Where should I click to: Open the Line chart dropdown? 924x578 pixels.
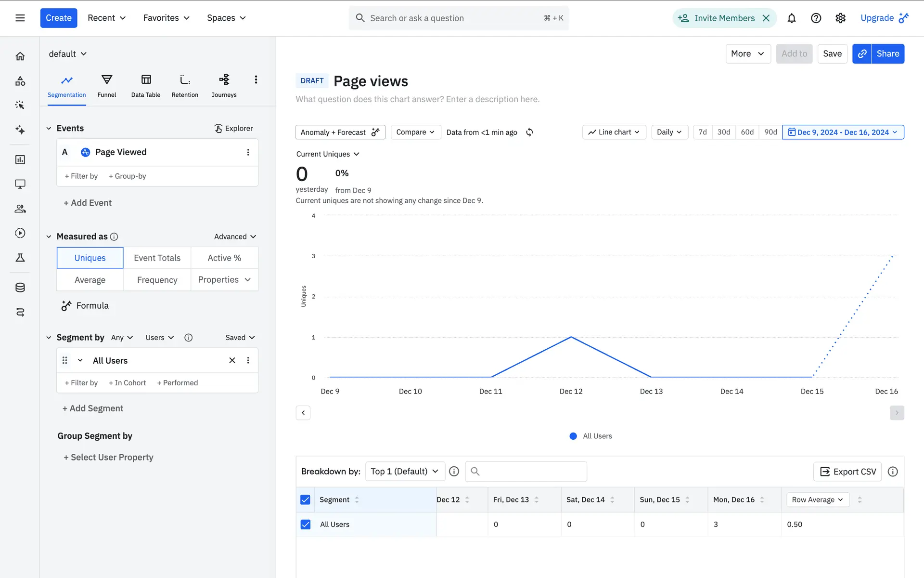[614, 132]
